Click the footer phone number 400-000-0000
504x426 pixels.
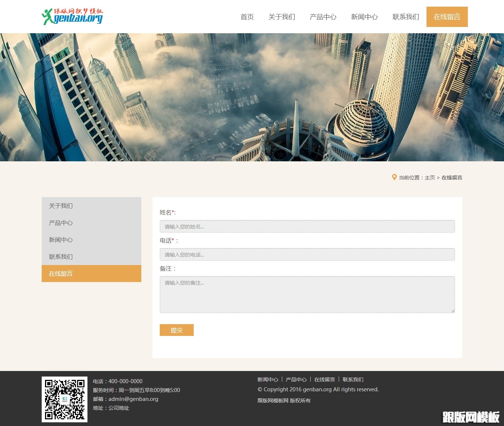click(125, 381)
